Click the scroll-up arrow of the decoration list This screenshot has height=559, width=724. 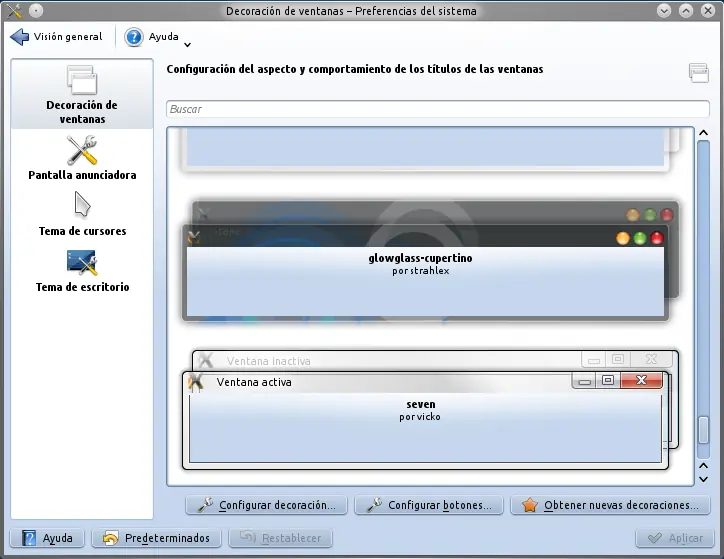[x=703, y=133]
